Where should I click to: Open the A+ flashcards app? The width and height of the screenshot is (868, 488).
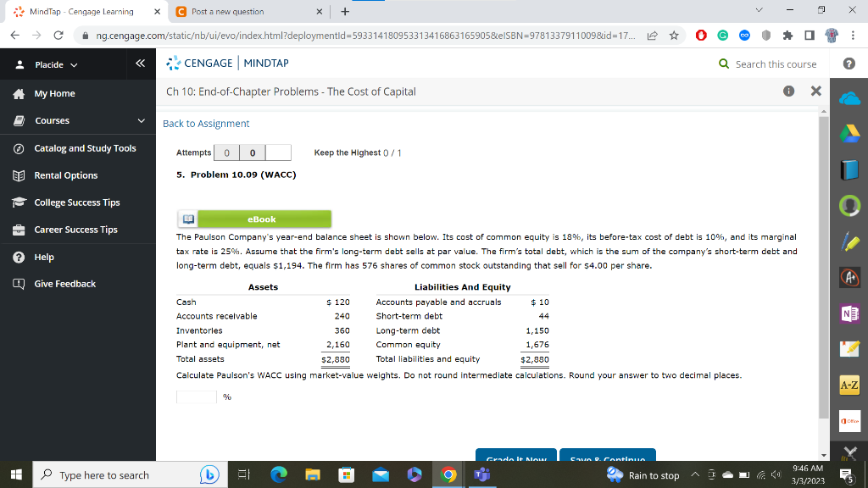coord(849,277)
